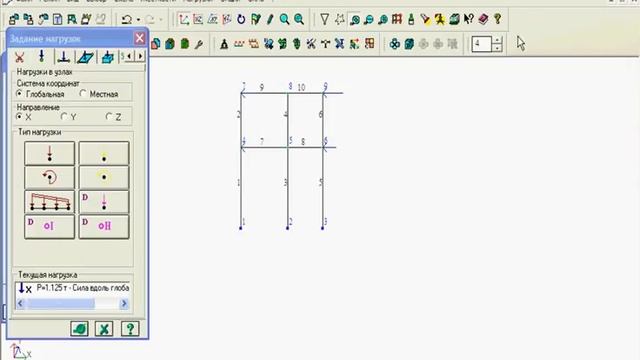Switch to the node loads arrow tab

pyautogui.click(x=41, y=56)
